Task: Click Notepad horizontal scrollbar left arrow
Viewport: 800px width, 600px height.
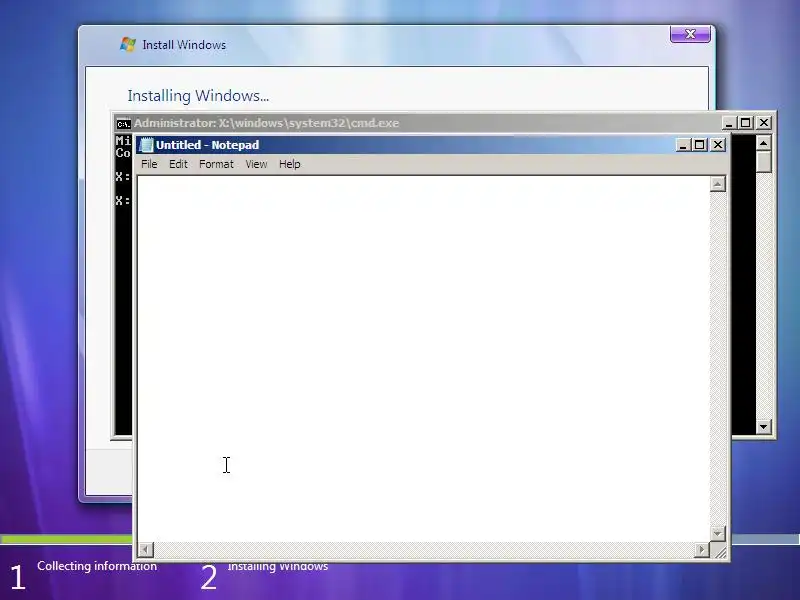Action: [x=146, y=550]
